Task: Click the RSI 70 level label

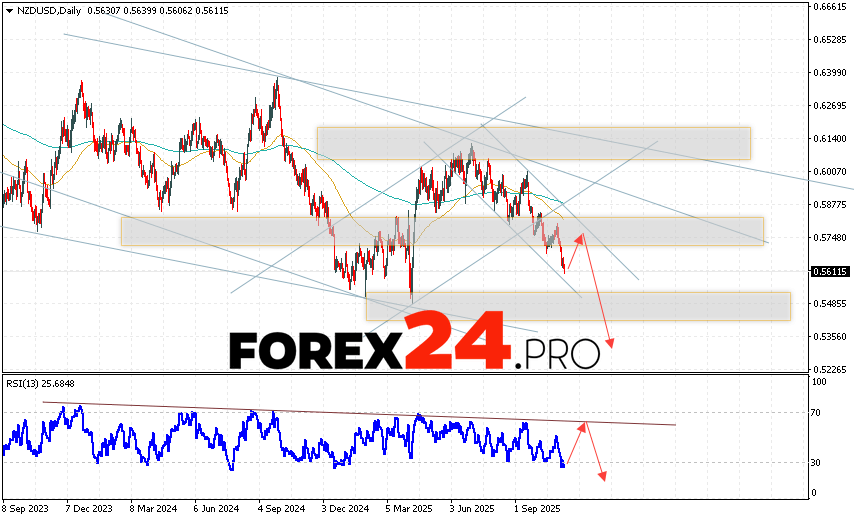Action: pyautogui.click(x=817, y=412)
